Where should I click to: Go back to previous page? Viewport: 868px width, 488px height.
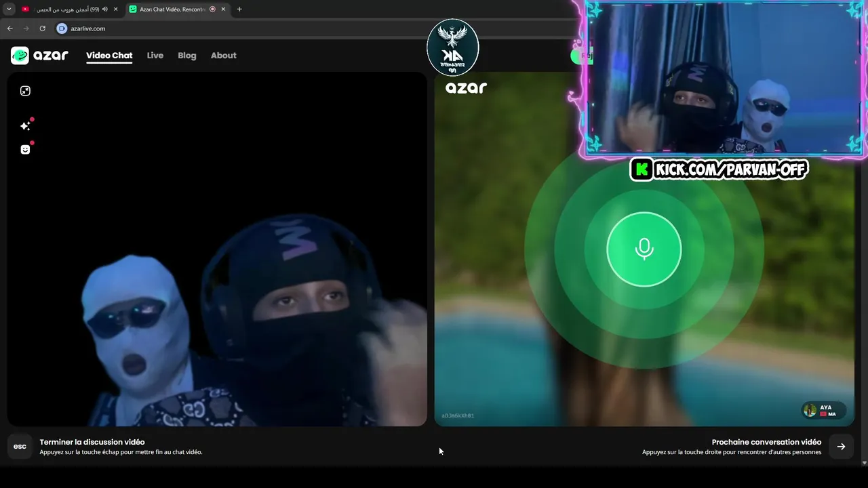[10, 28]
